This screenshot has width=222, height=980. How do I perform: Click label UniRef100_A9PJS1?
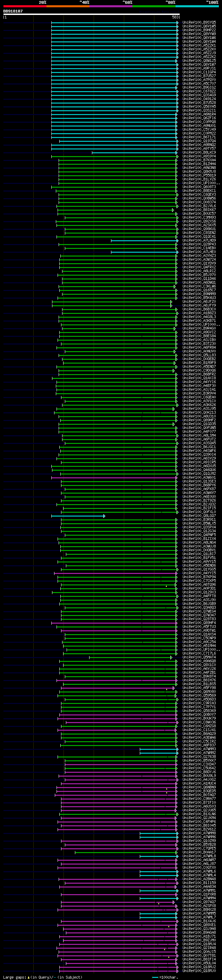pyautogui.click(x=199, y=68)
